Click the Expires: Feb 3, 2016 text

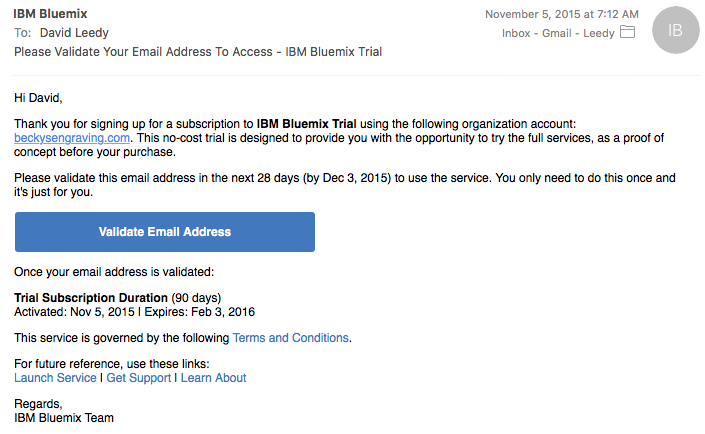[200, 312]
